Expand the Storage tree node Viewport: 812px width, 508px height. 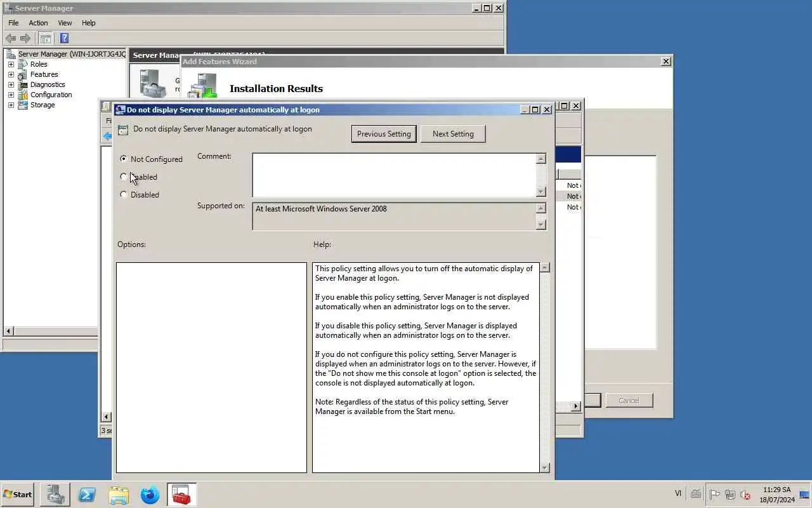pyautogui.click(x=11, y=105)
